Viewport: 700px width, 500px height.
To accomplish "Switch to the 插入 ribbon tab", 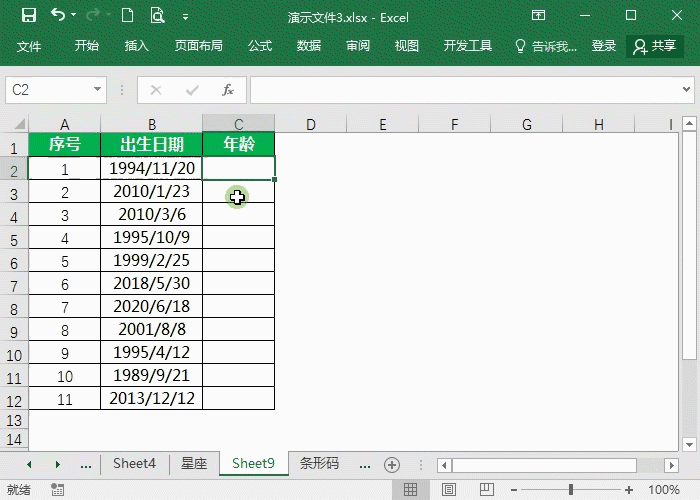I will pyautogui.click(x=136, y=46).
